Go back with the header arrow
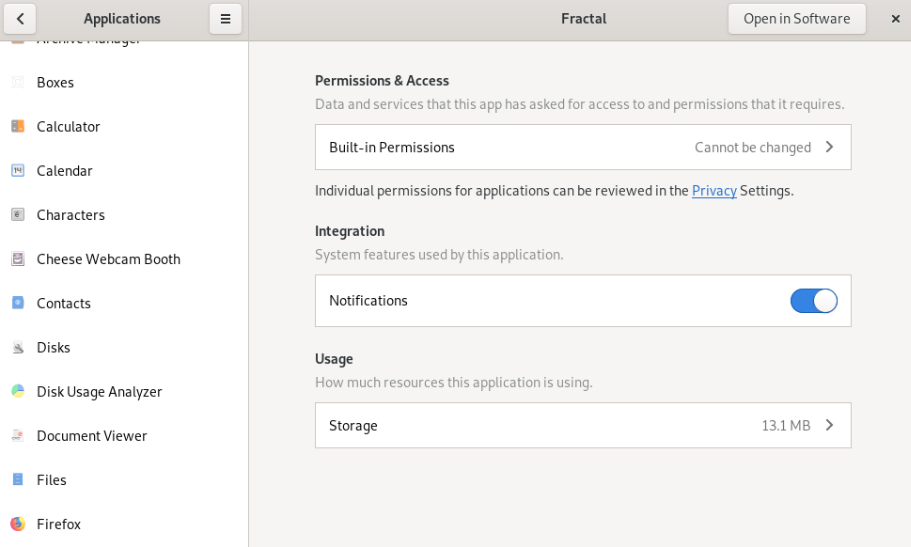Image resolution: width=911 pixels, height=547 pixels. [20, 18]
